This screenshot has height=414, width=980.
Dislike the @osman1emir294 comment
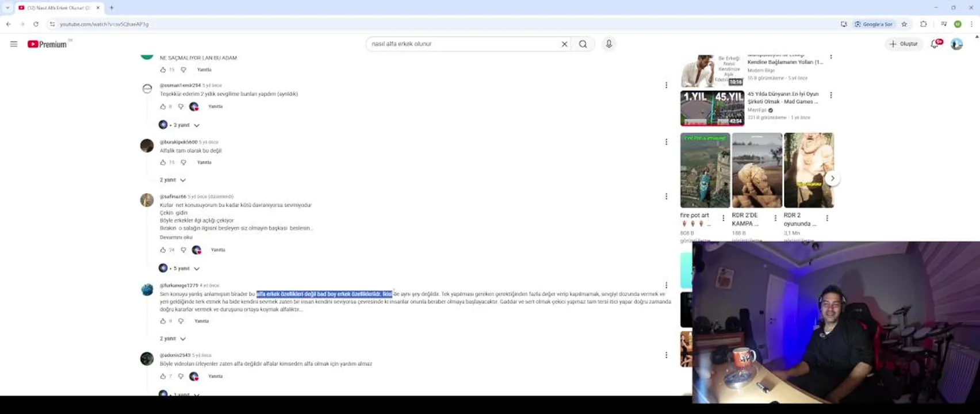181,106
